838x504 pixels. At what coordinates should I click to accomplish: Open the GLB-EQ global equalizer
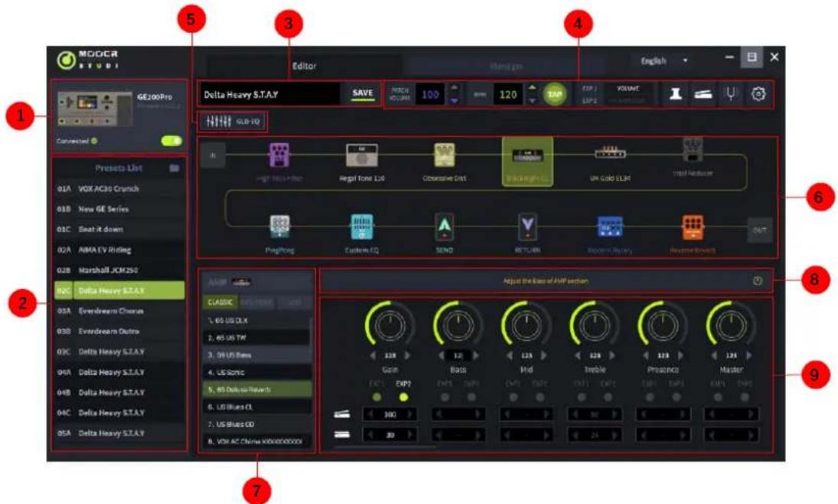[x=233, y=122]
